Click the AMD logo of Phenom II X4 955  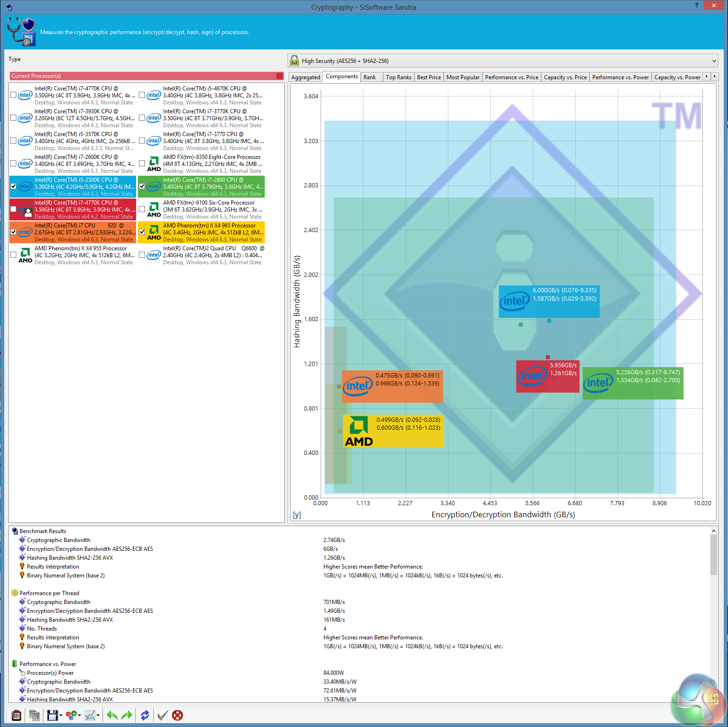(25, 255)
